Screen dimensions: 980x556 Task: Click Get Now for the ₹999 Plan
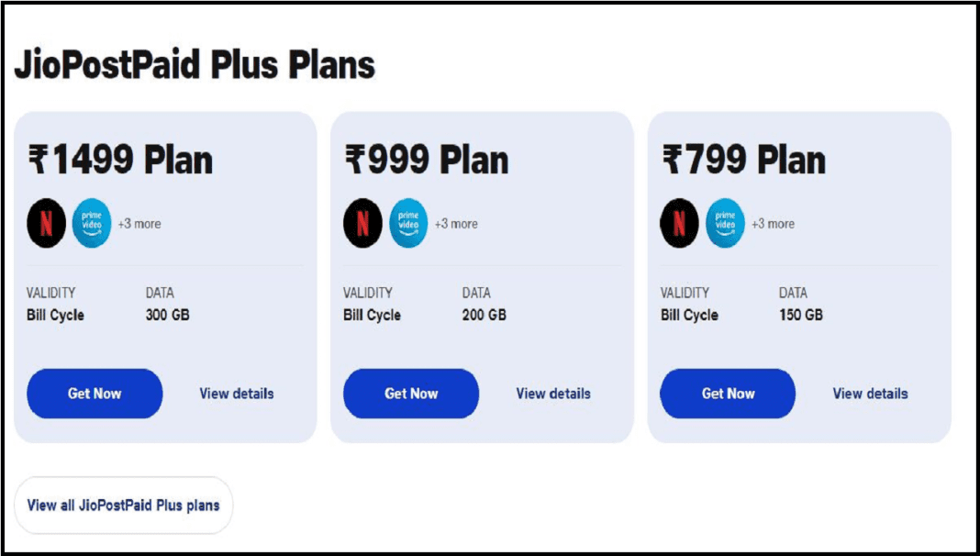410,393
